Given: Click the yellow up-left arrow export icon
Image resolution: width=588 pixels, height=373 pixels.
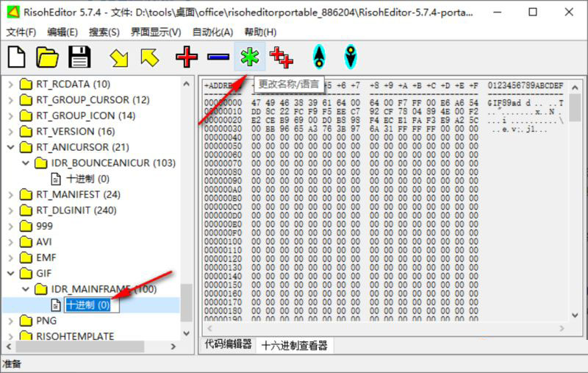Looking at the screenshot, I should 150,58.
